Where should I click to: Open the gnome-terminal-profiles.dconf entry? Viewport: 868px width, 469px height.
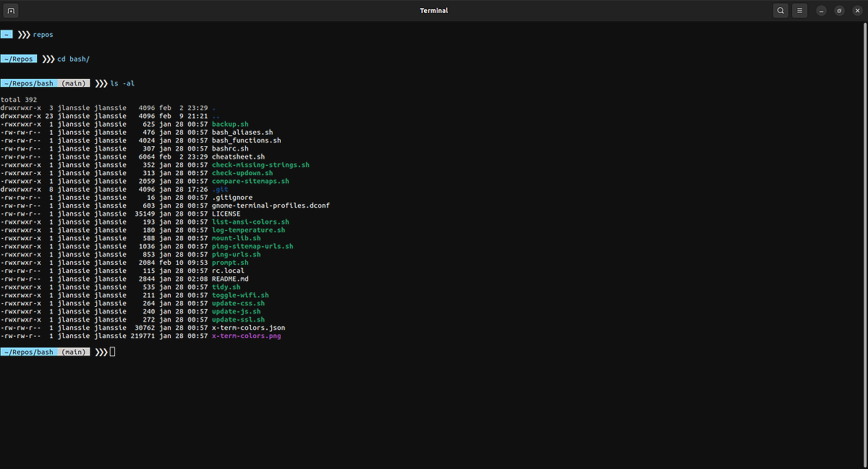tap(270, 205)
